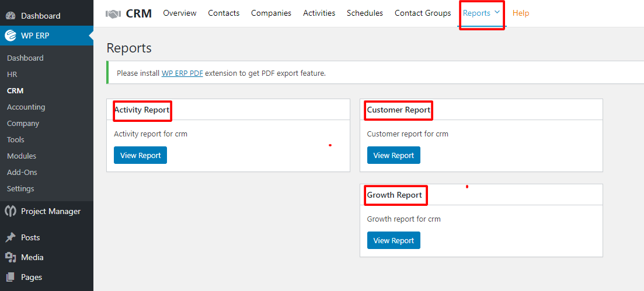Image resolution: width=644 pixels, height=291 pixels.
Task: Open the Schedules tab
Action: (365, 13)
